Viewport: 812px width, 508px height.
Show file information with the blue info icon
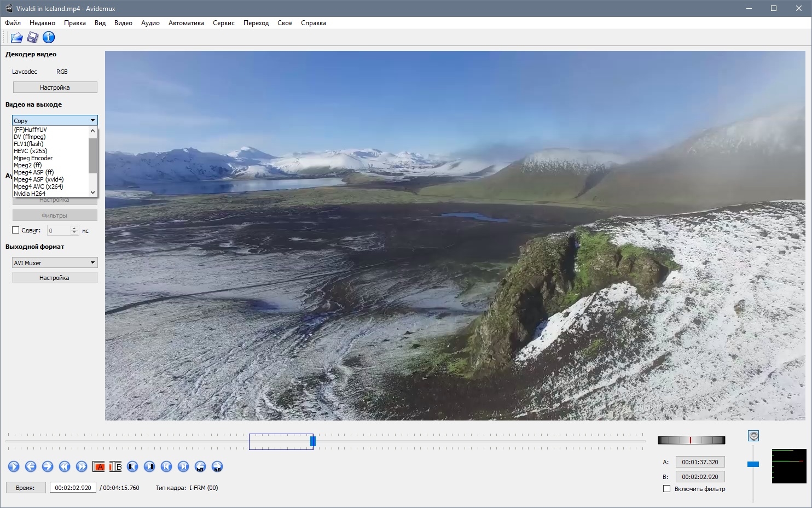49,37
